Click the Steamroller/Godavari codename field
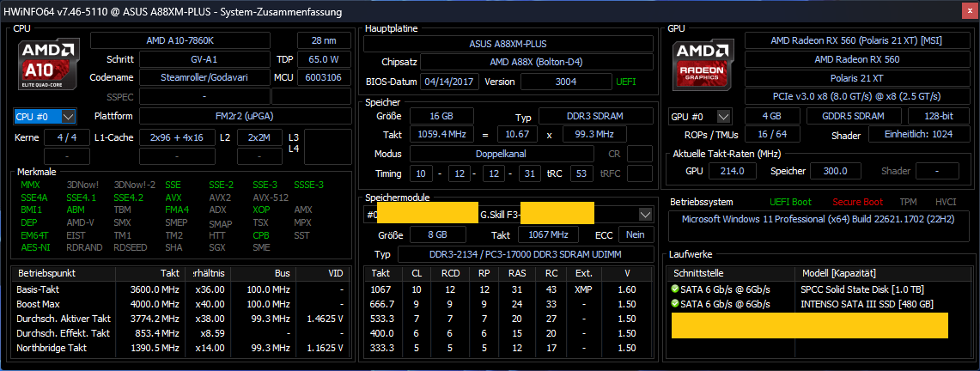This screenshot has height=371, width=980. pyautogui.click(x=204, y=78)
